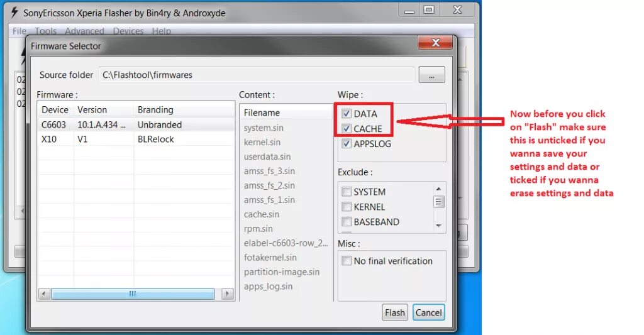Enable the SYSTEM exclude checkbox
This screenshot has height=335, width=644.
pyautogui.click(x=347, y=192)
